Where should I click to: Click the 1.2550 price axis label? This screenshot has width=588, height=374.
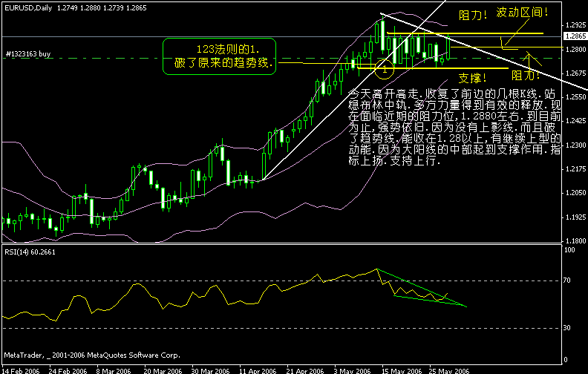pos(575,97)
